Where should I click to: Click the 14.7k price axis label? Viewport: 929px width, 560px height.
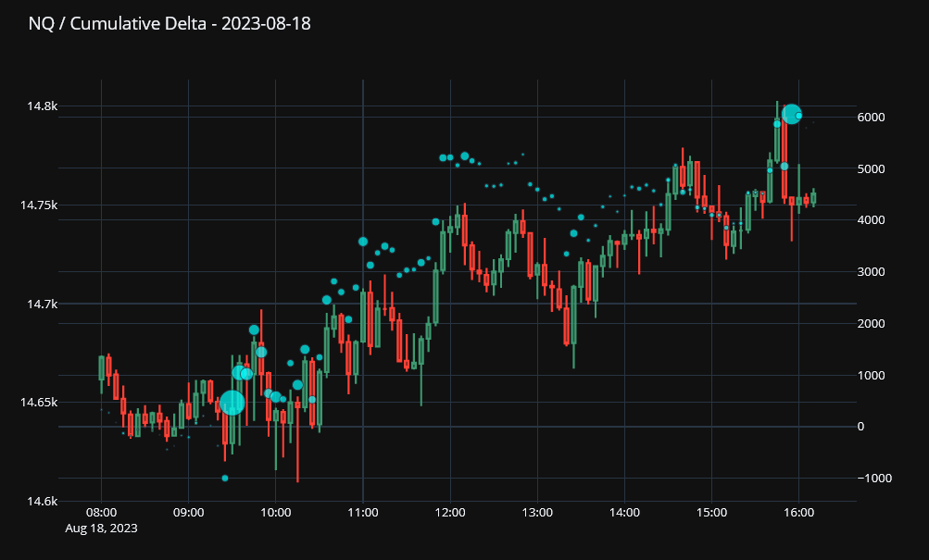coord(42,304)
